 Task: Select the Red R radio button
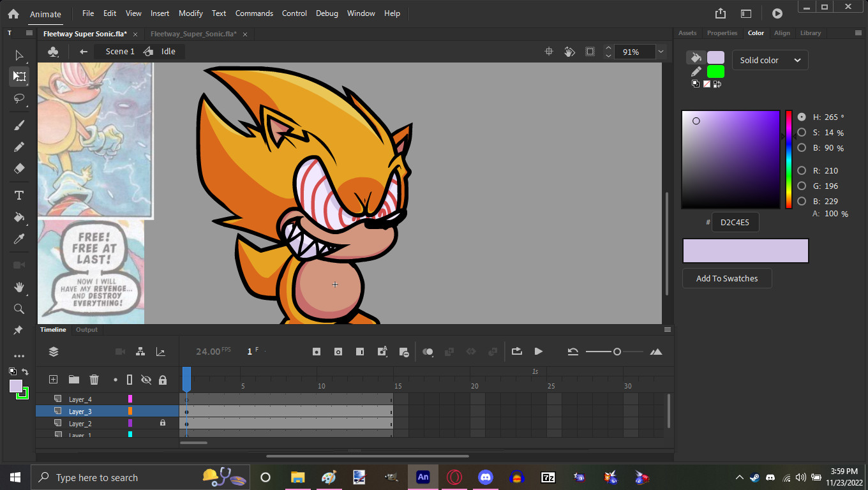[x=802, y=170]
